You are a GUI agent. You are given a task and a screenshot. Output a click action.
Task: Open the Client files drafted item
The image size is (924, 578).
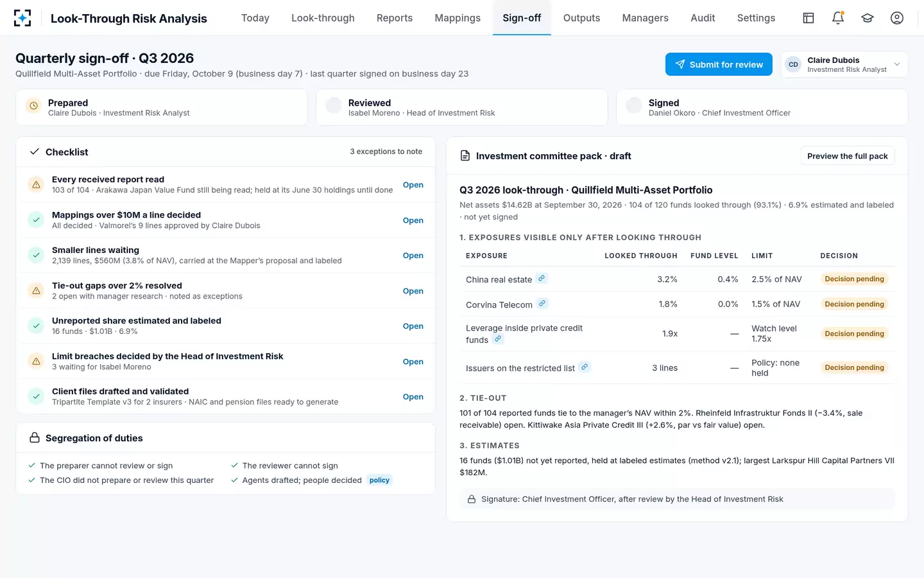[x=413, y=397]
